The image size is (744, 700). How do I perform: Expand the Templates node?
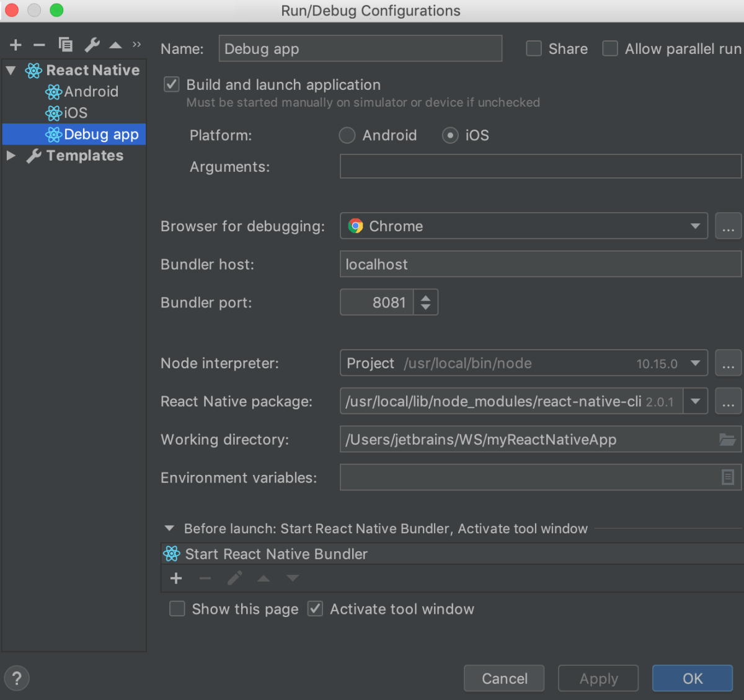pyautogui.click(x=11, y=156)
